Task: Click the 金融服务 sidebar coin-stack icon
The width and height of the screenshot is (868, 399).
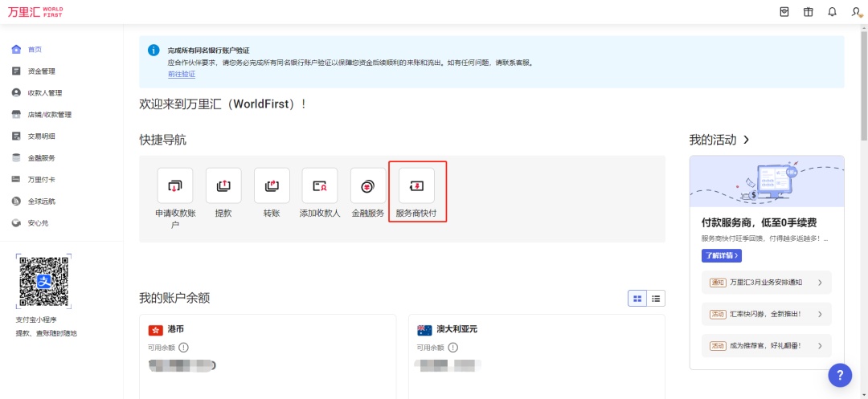Action: [x=16, y=157]
